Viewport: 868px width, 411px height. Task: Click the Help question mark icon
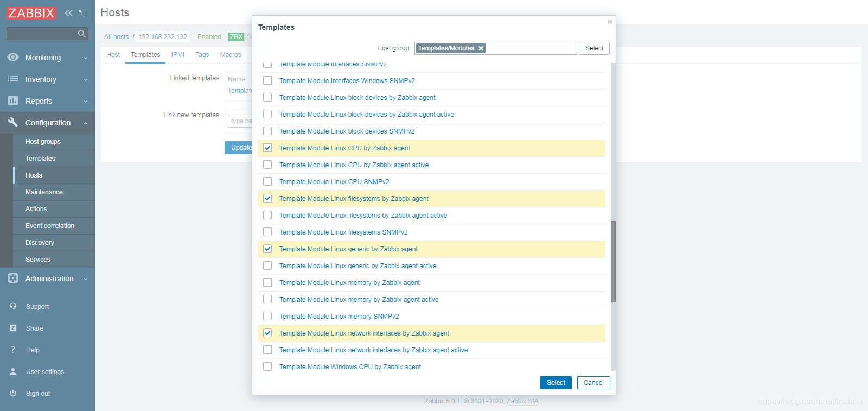[13, 350]
